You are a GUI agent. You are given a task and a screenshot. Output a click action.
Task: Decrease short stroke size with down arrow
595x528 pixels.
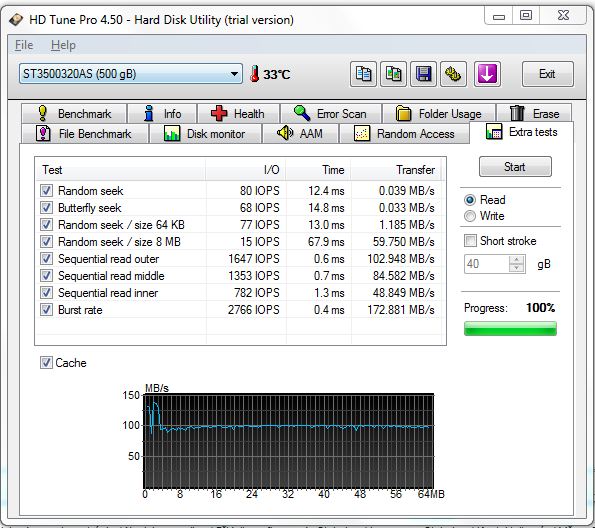click(x=516, y=268)
